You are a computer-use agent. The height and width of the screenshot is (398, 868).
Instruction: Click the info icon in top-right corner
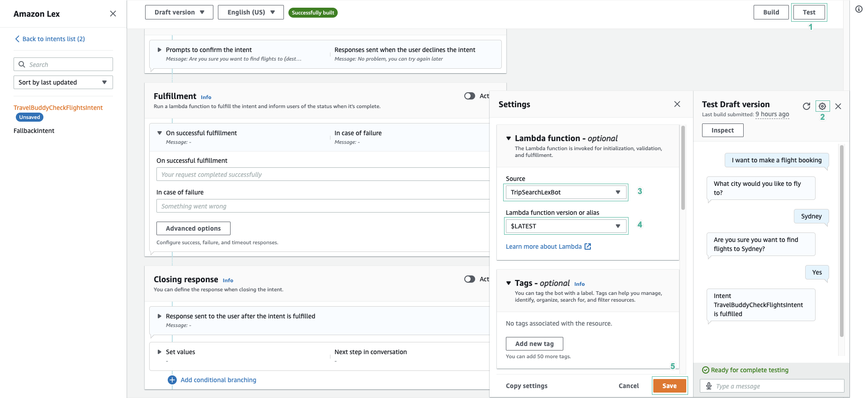coord(859,9)
